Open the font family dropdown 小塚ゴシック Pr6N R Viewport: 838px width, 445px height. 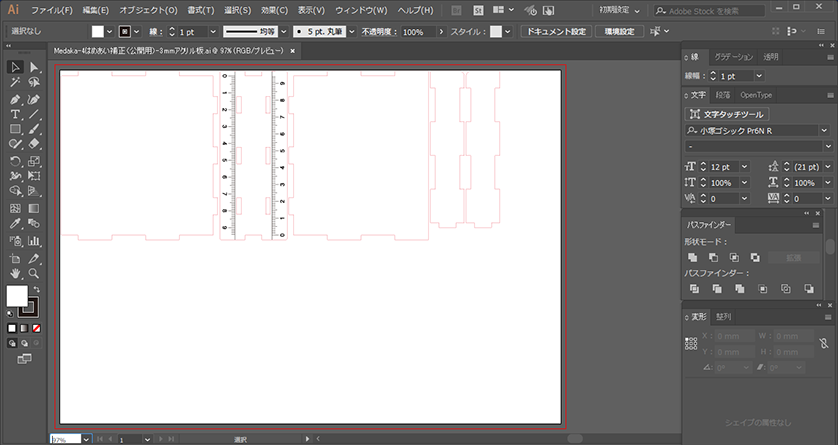click(x=826, y=130)
